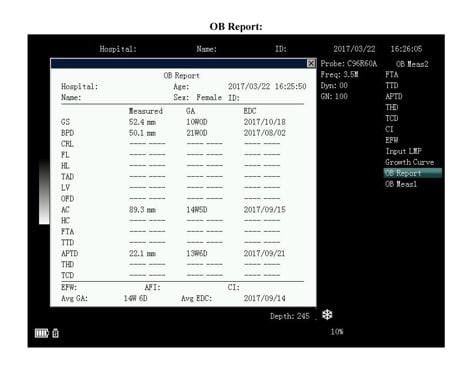Click GS EDC date 2017/10/18

(265, 122)
